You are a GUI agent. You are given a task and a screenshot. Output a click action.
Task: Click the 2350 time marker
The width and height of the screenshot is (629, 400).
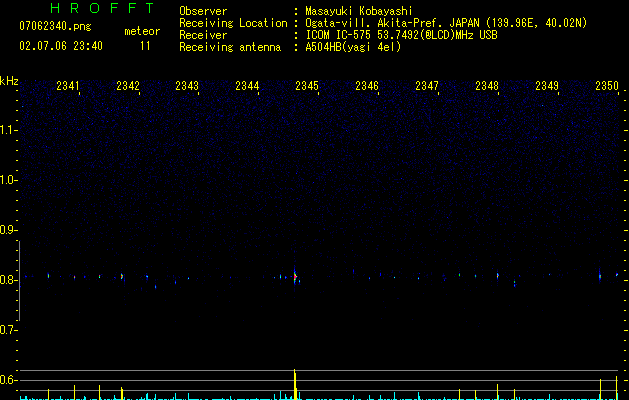tap(607, 86)
